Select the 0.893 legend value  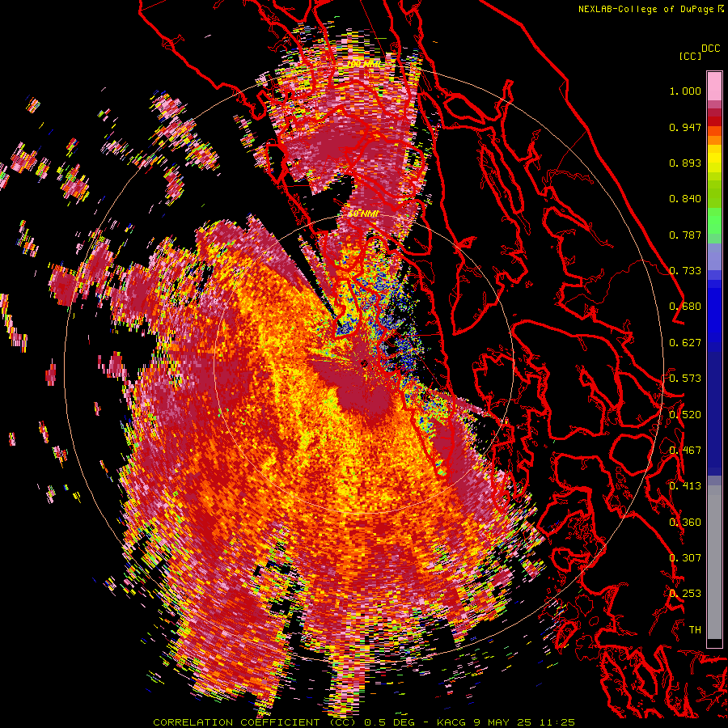(685, 163)
